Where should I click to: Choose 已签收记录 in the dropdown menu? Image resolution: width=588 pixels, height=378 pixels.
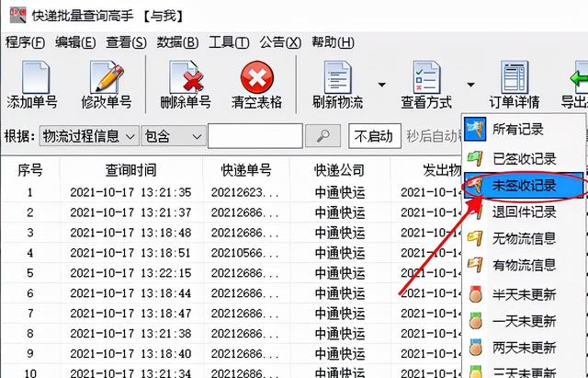pos(524,159)
